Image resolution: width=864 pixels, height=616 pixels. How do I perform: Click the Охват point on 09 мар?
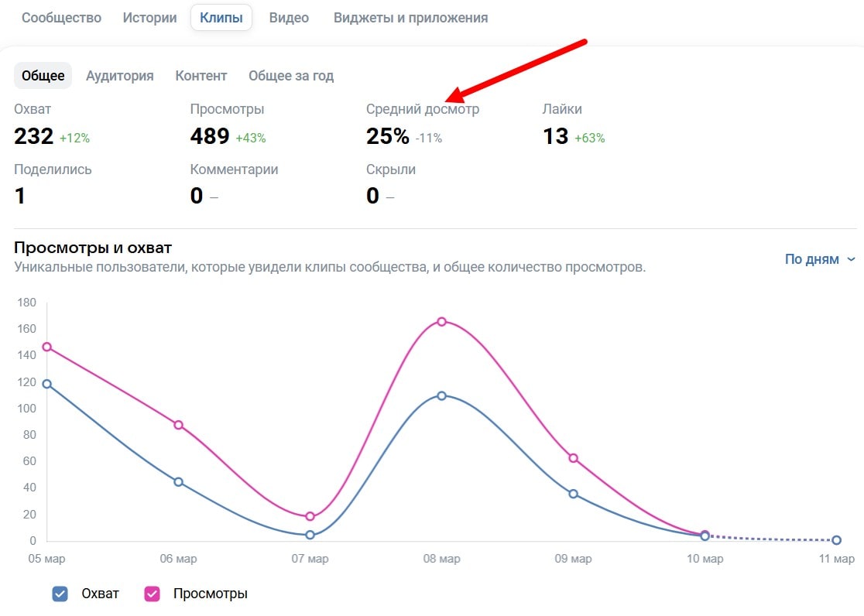[x=573, y=494]
